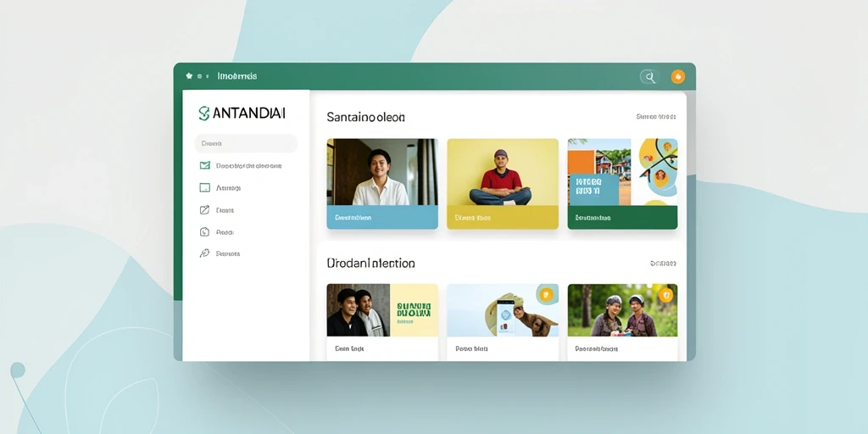Click the caption under the forest photo

(x=597, y=349)
